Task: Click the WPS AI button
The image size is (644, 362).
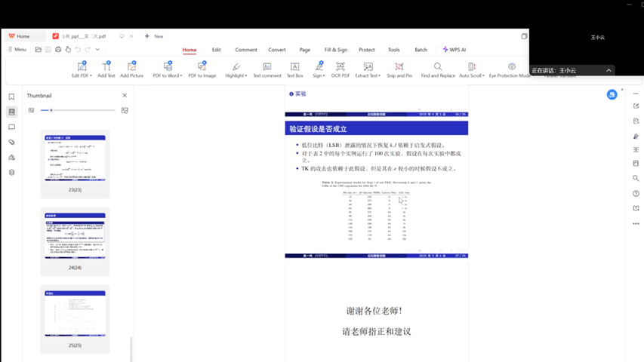Action: coord(454,50)
